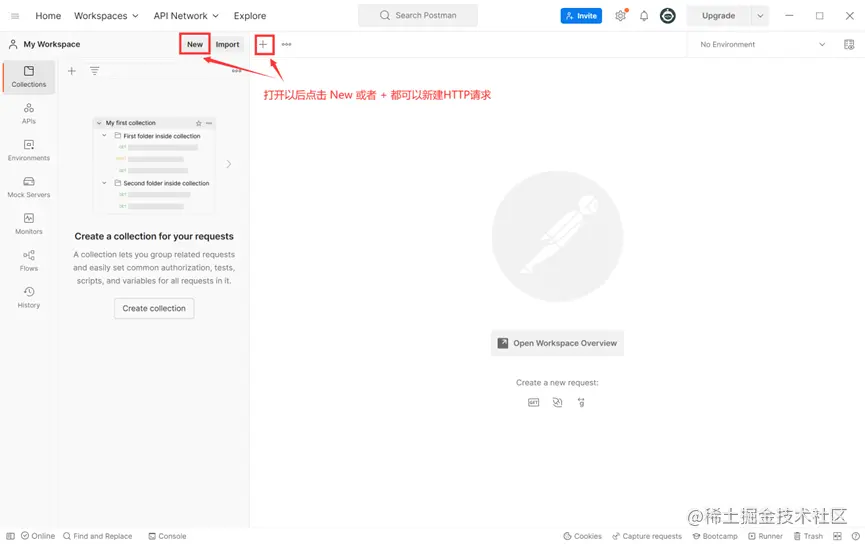
Task: Open notifications bell icon
Action: click(644, 16)
